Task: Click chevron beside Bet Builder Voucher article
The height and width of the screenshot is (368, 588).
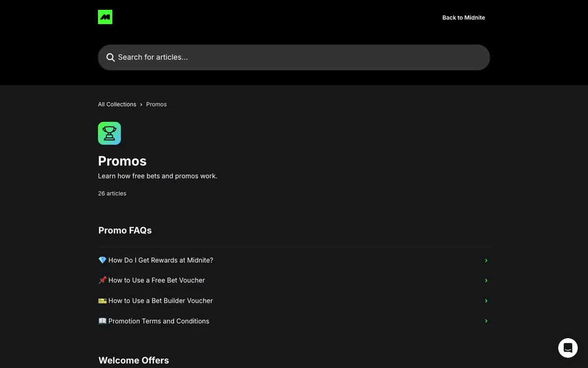Action: pos(486,301)
